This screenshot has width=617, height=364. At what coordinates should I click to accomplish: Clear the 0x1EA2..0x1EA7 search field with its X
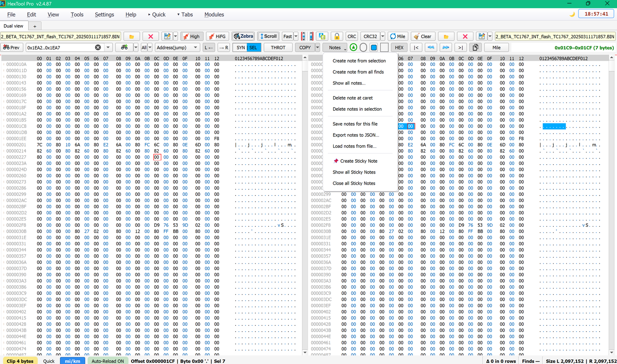coord(98,47)
